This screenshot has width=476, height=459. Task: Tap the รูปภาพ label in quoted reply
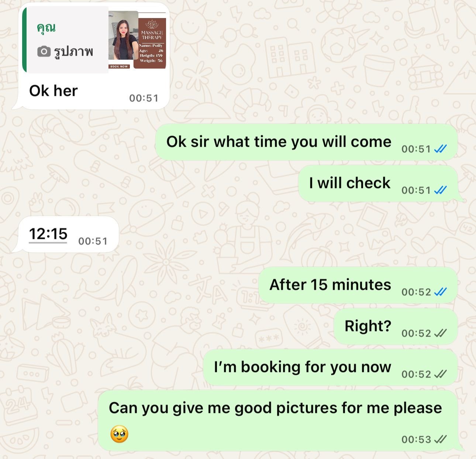(x=73, y=52)
